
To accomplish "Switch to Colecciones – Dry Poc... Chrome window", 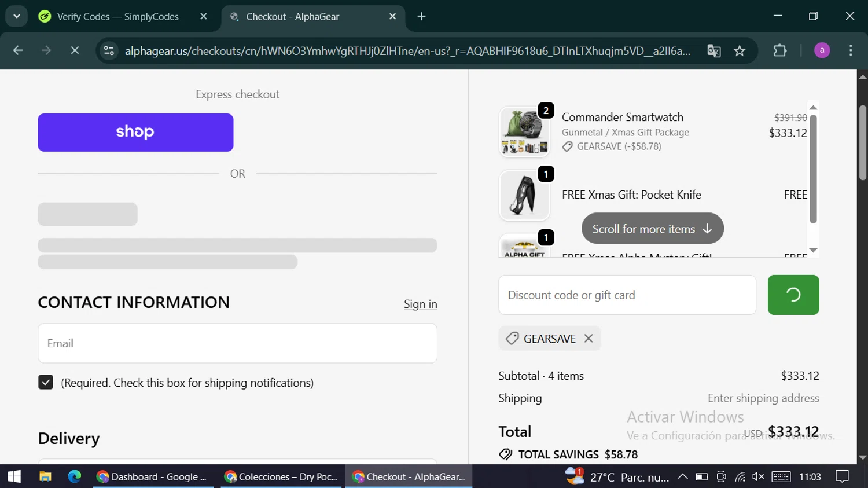I will coord(281,476).
